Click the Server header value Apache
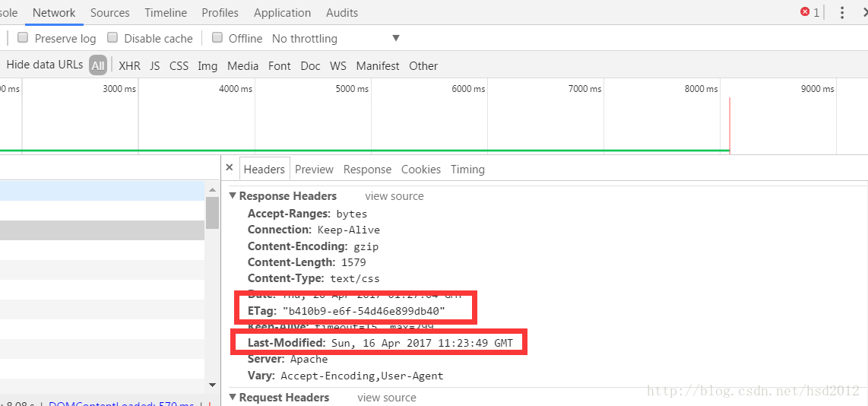 tap(309, 359)
